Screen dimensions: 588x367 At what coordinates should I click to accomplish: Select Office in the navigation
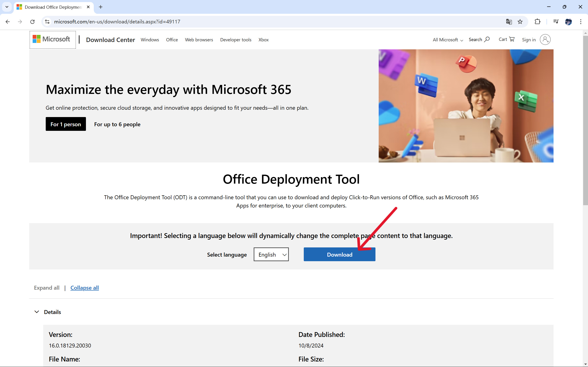[172, 39]
